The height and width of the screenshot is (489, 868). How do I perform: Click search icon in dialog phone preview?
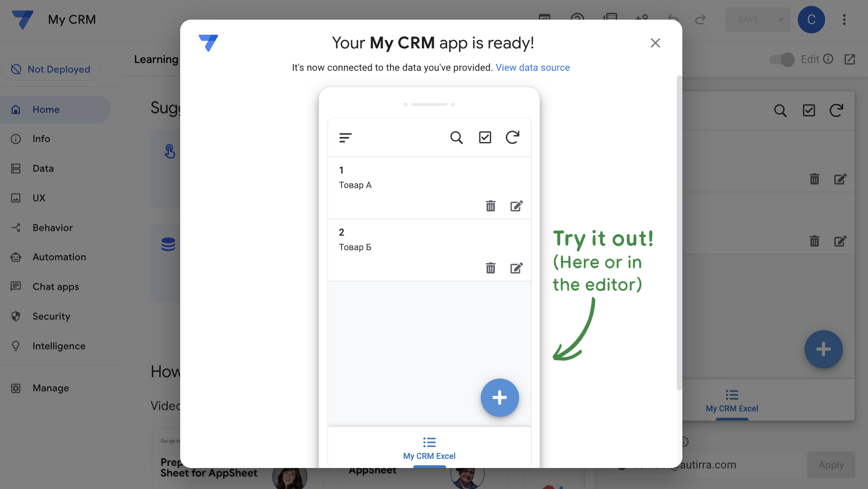point(457,137)
